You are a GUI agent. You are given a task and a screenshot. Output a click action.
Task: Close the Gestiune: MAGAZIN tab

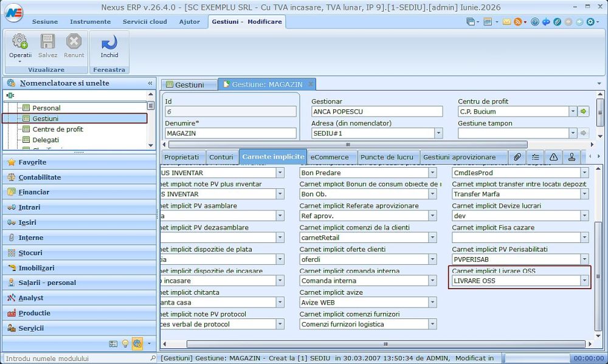click(x=311, y=84)
